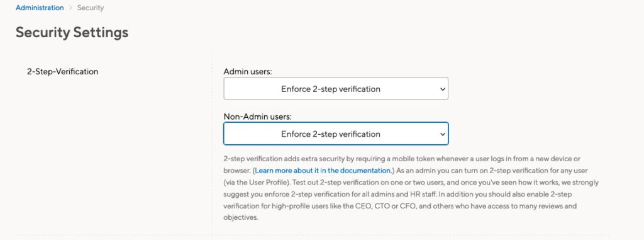Click the Non-Admin users dropdown chevron arrow
The width and height of the screenshot is (644, 240).
pyautogui.click(x=442, y=134)
